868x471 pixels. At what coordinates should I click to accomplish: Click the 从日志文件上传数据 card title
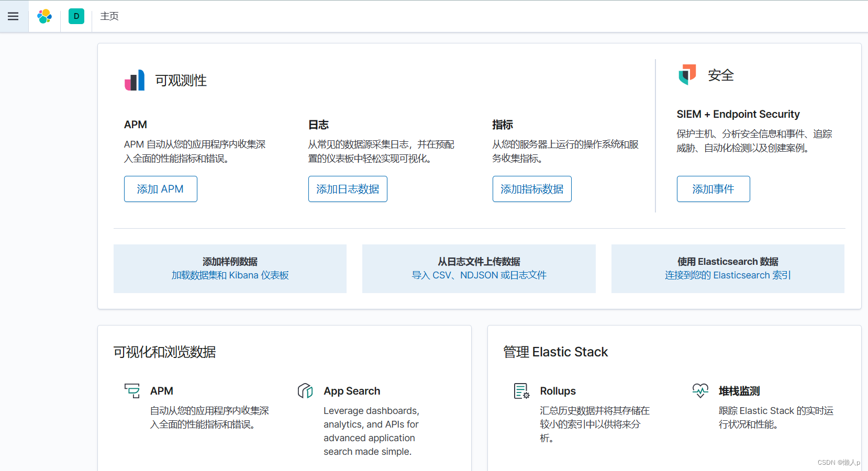[x=479, y=262]
